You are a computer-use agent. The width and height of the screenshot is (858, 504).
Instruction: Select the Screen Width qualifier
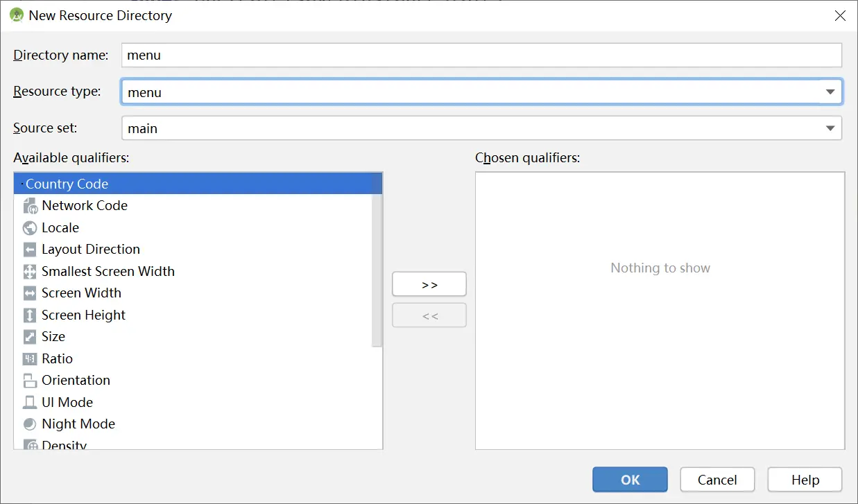[x=193, y=293]
